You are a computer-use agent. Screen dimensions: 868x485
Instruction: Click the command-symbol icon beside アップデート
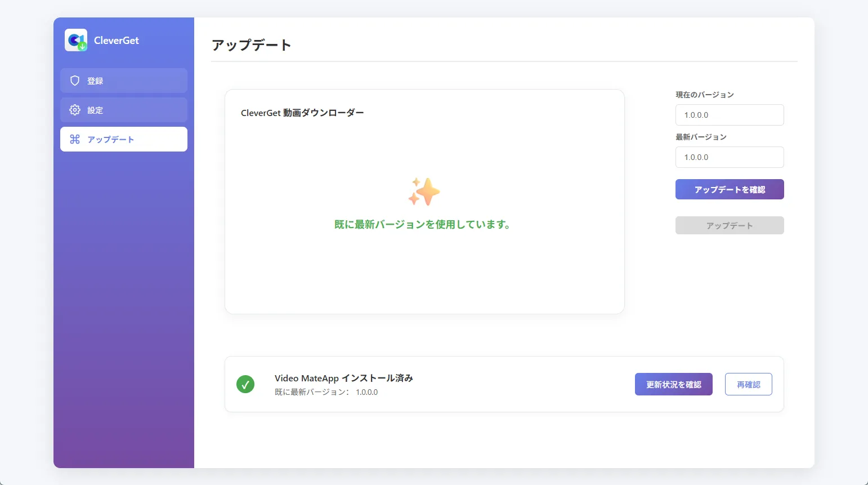pyautogui.click(x=75, y=139)
